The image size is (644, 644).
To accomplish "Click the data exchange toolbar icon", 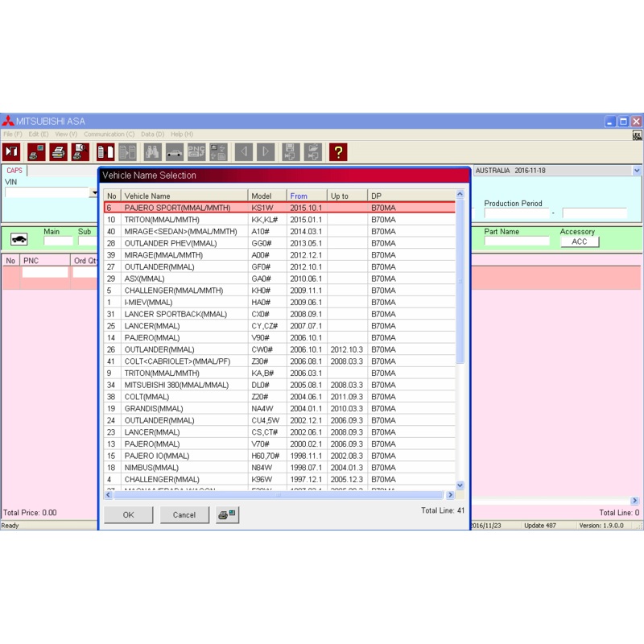I will tap(218, 152).
